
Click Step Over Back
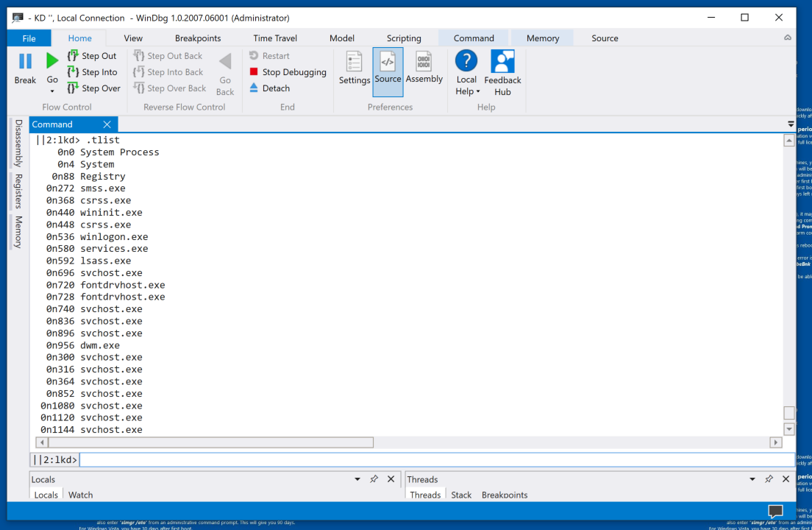(170, 88)
